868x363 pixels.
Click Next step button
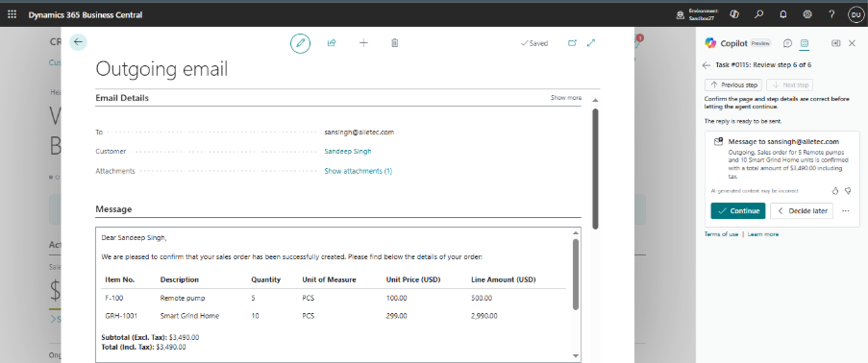789,85
